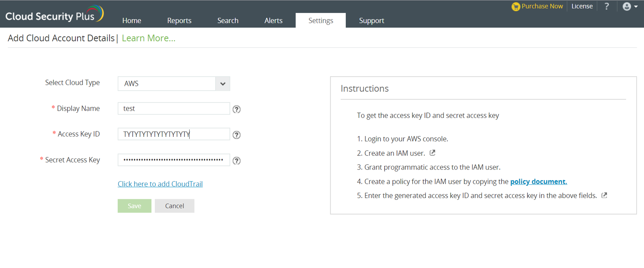The height and width of the screenshot is (268, 644).
Task: Open the policy document link
Action: coord(538,182)
